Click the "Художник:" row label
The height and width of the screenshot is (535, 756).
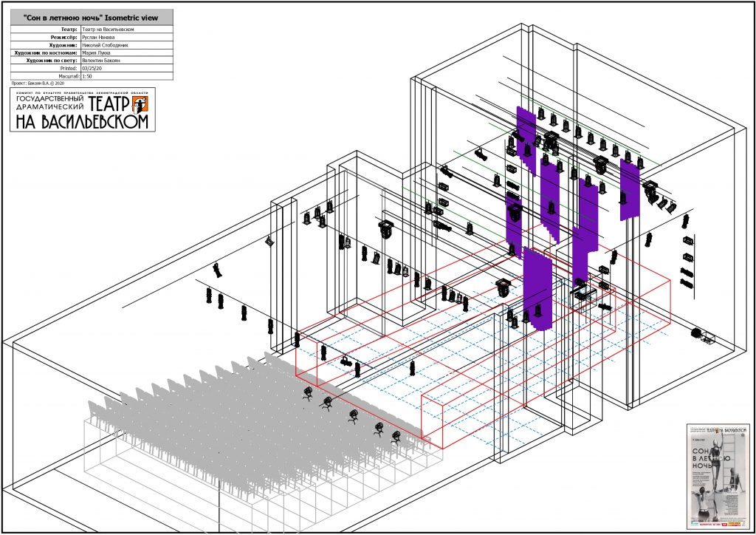click(63, 45)
